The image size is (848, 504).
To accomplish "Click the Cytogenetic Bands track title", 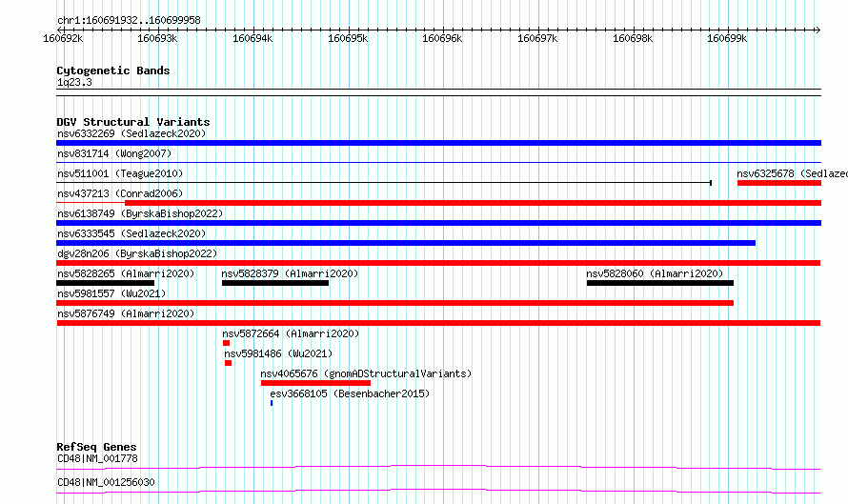I will [113, 71].
